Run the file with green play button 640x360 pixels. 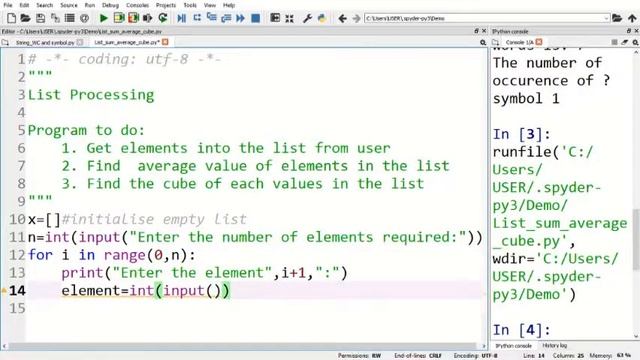(104, 18)
